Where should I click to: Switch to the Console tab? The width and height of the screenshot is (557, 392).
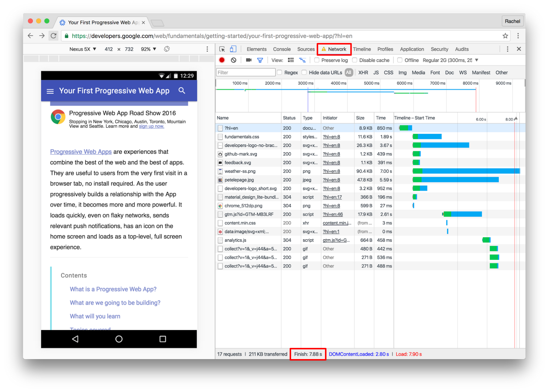click(x=282, y=49)
